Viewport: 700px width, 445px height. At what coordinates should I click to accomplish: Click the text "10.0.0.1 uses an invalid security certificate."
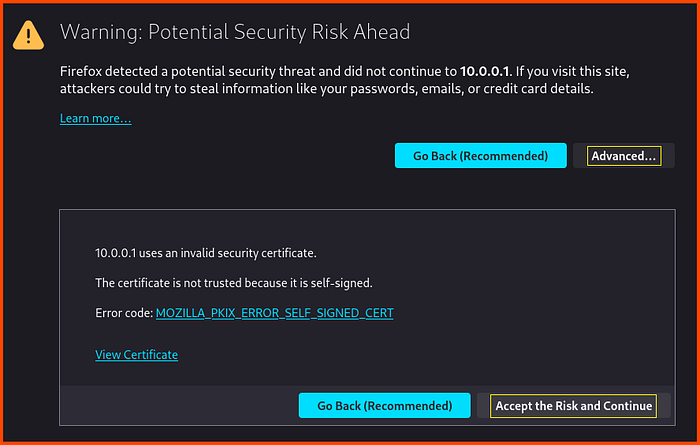206,253
